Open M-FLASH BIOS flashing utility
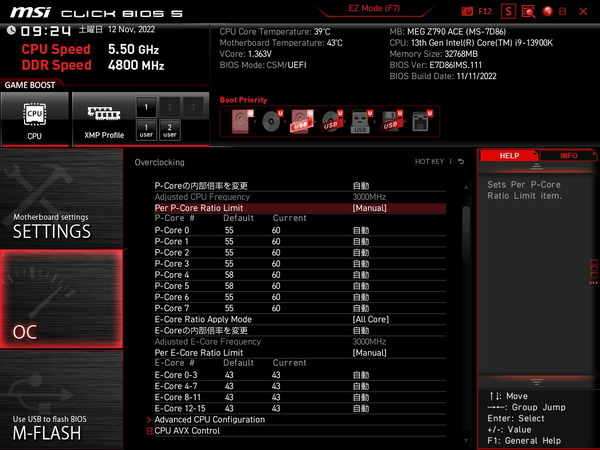 click(x=61, y=427)
